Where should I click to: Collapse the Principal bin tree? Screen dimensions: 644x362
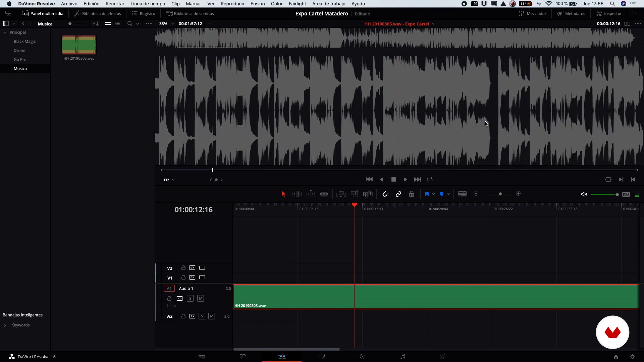5,33
